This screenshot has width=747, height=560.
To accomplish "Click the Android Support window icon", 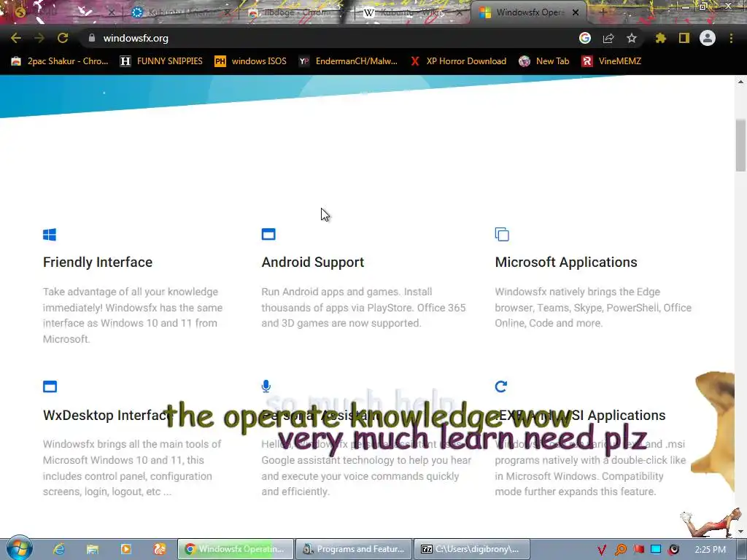I will [268, 234].
